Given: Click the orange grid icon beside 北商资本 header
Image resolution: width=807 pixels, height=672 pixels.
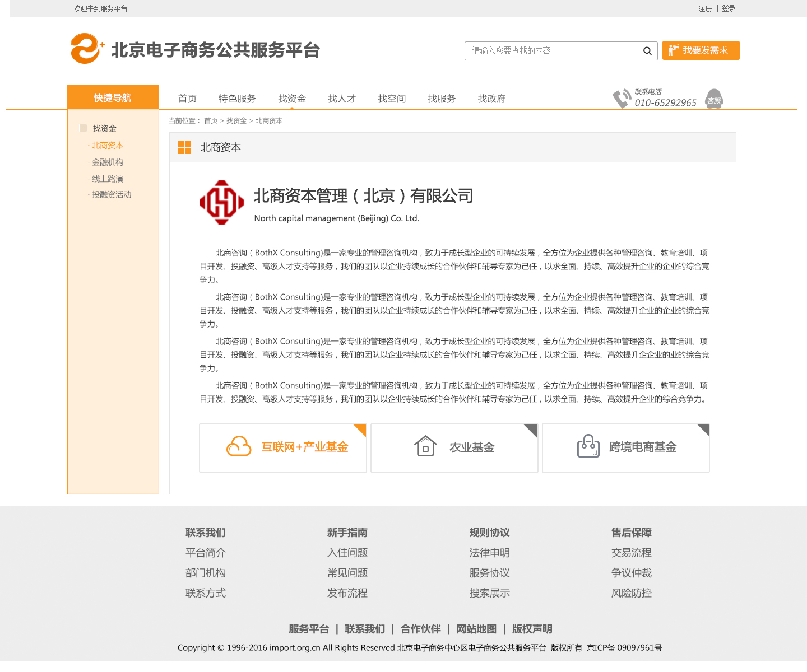Looking at the screenshot, I should pyautogui.click(x=184, y=147).
